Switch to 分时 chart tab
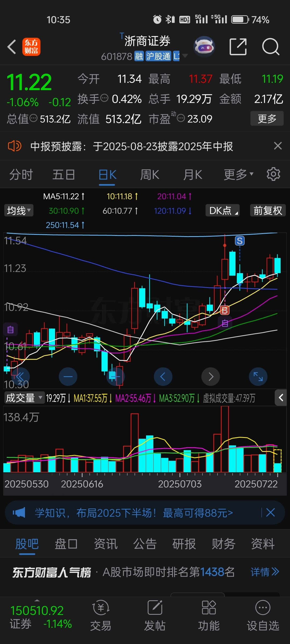Screen dimensions: 290x644 click(x=21, y=175)
